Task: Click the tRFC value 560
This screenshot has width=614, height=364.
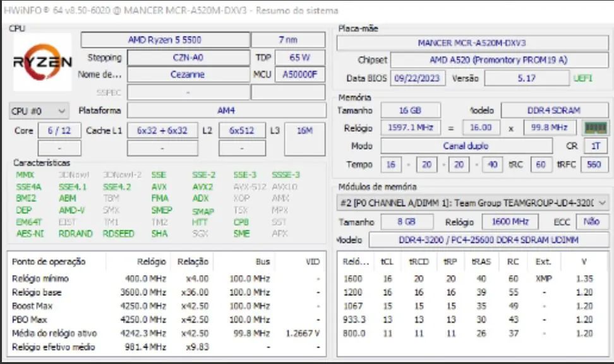Action: tap(594, 165)
